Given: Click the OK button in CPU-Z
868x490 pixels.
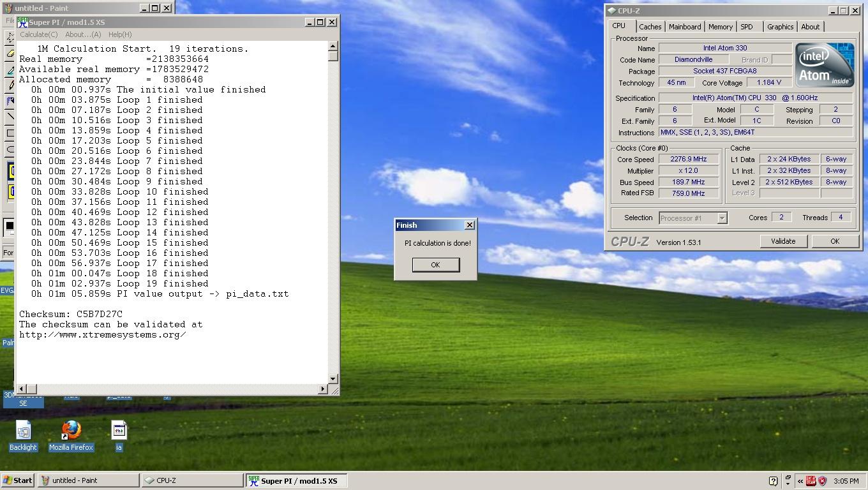Looking at the screenshot, I should click(x=835, y=241).
